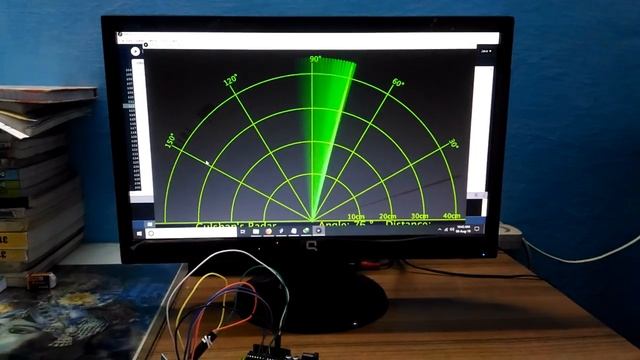Click the 40cm range label
Screen dimensions: 640x360
pyautogui.click(x=451, y=216)
